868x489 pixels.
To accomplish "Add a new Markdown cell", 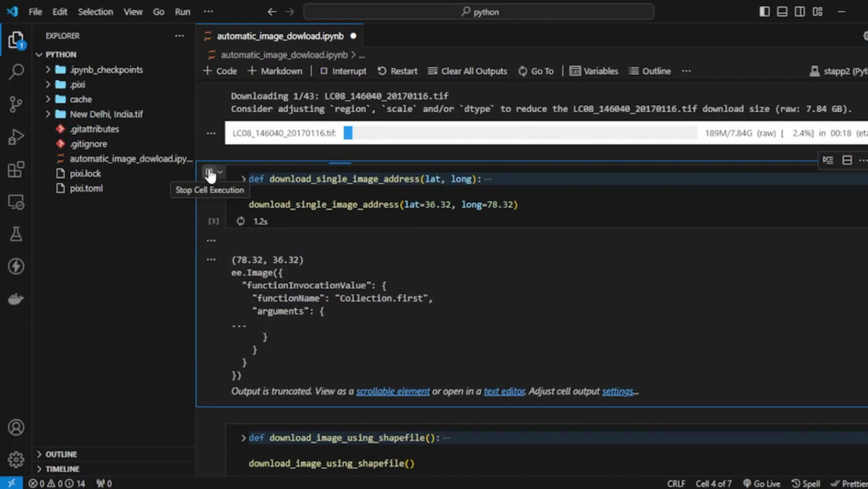I will (x=275, y=71).
